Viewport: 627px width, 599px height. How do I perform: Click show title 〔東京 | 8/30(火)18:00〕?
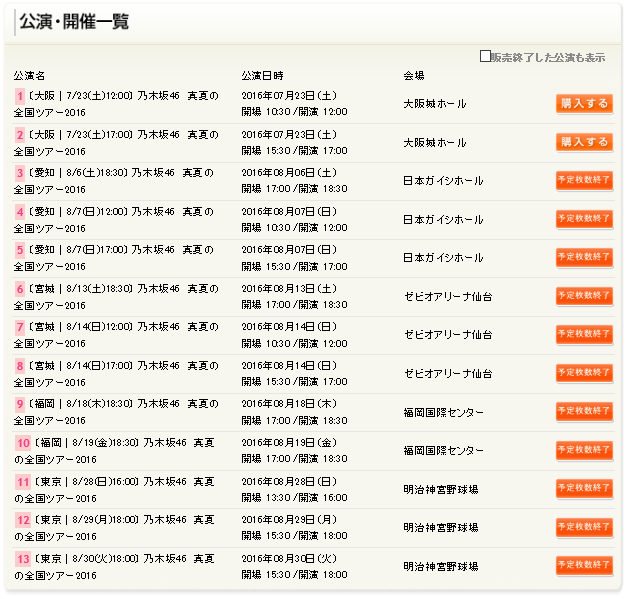(86, 559)
